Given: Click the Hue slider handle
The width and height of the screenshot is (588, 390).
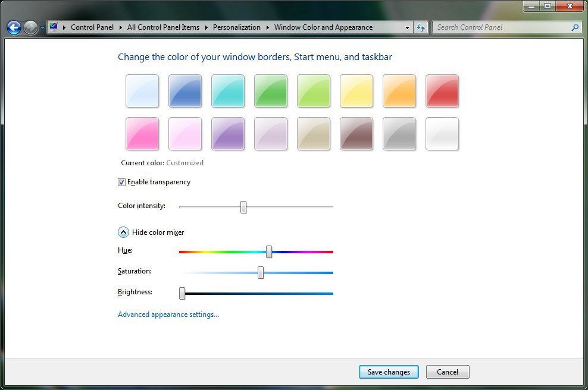Looking at the screenshot, I should point(269,251).
